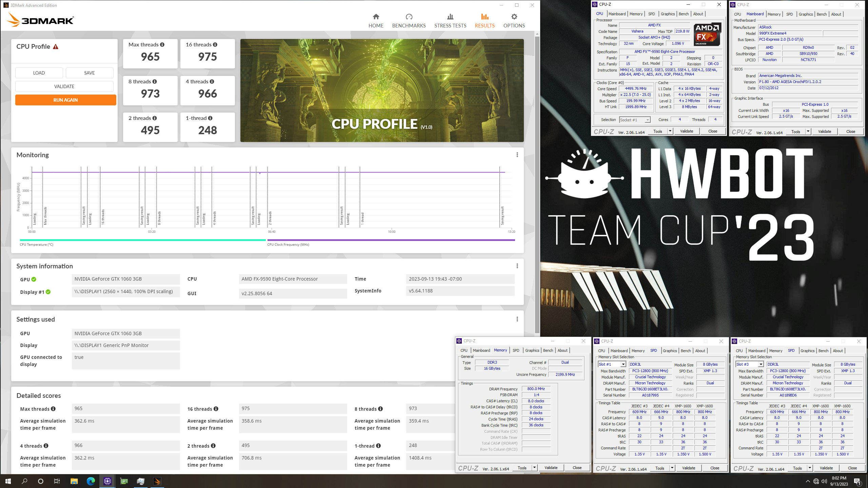Expand Tools arrow in Slot #3 SPD window
Screen dimensions: 868x488
pyautogui.click(x=810, y=468)
